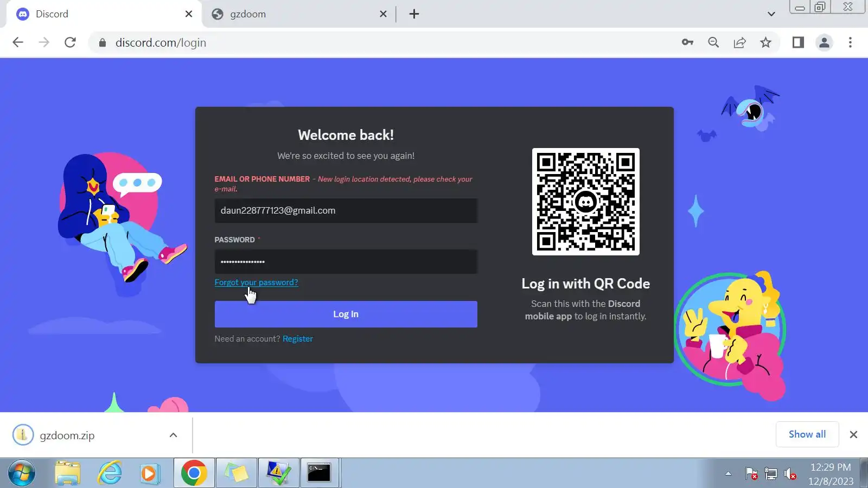
Task: Click the taskbar clock 12:29 PM
Action: coord(831,467)
